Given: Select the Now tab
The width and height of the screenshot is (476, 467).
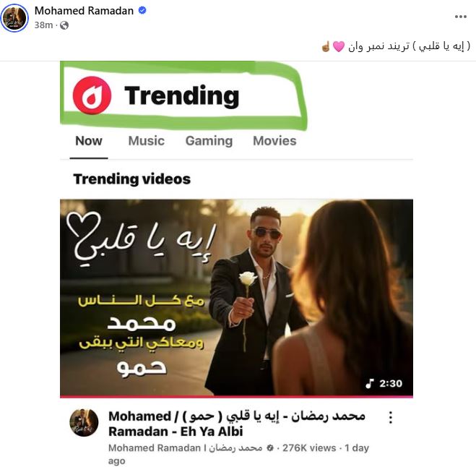Looking at the screenshot, I should (x=89, y=141).
